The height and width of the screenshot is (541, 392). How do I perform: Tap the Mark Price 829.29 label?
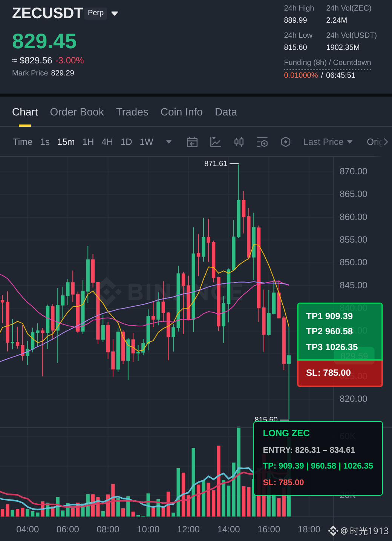coord(43,73)
